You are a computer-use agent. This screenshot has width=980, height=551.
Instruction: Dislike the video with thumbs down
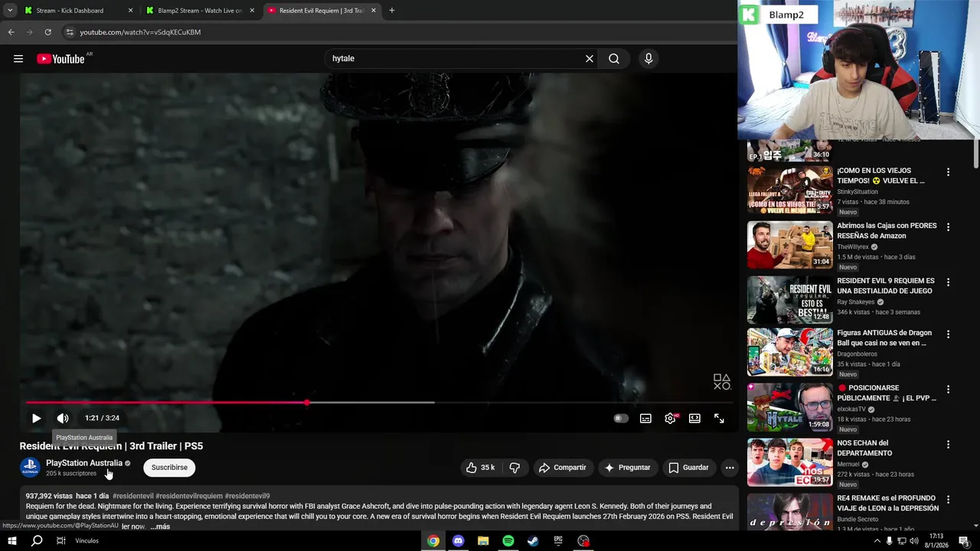point(514,468)
